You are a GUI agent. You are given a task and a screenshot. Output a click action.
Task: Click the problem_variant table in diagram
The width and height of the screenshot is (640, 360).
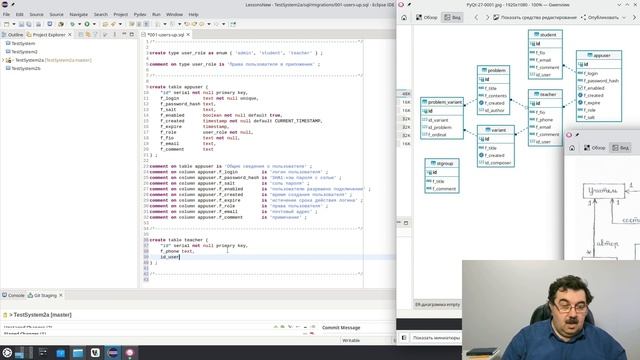tap(442, 118)
